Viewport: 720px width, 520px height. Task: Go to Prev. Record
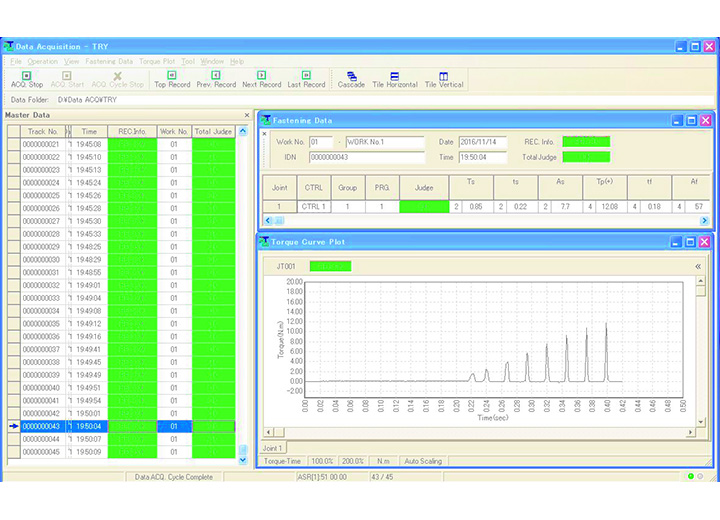216,79
